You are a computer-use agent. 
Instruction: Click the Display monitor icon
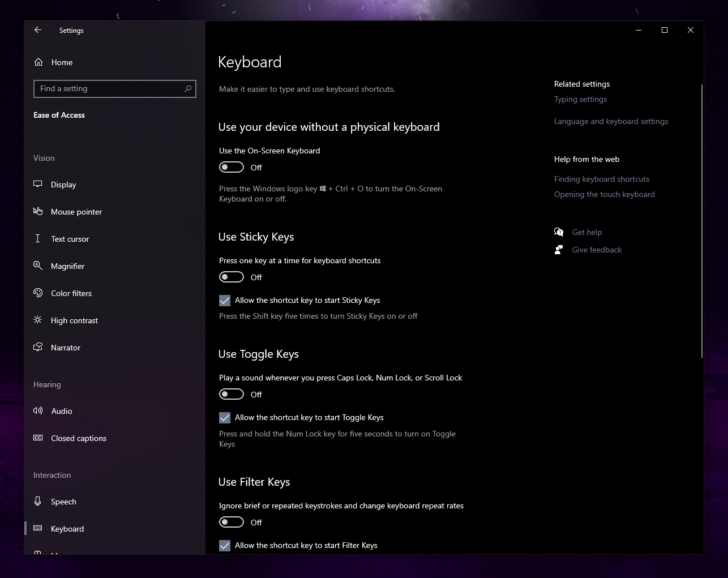point(38,184)
